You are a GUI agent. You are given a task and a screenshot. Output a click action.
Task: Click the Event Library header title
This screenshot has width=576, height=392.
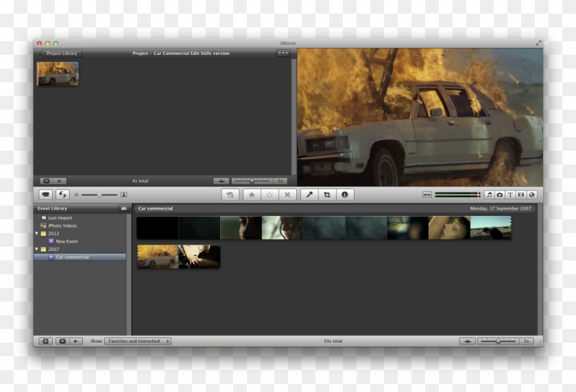(x=52, y=208)
